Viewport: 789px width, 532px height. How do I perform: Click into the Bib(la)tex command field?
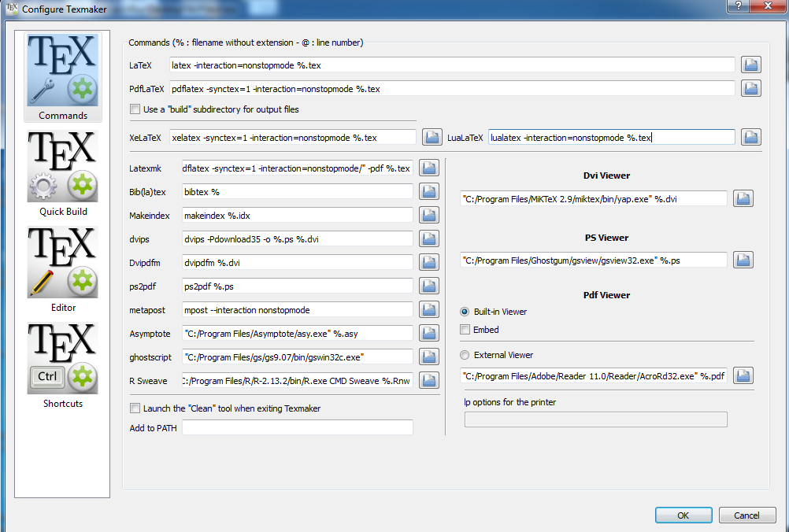[x=298, y=191]
